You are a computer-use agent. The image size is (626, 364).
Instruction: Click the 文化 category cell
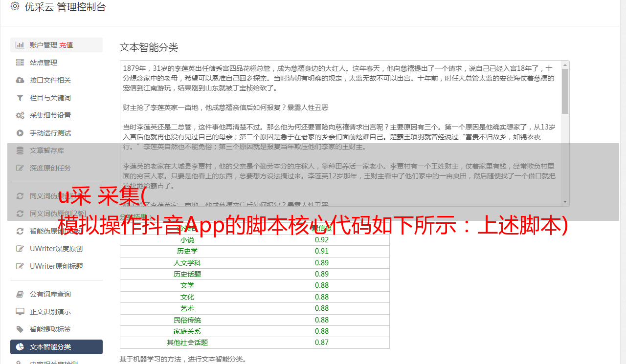pyautogui.click(x=187, y=297)
